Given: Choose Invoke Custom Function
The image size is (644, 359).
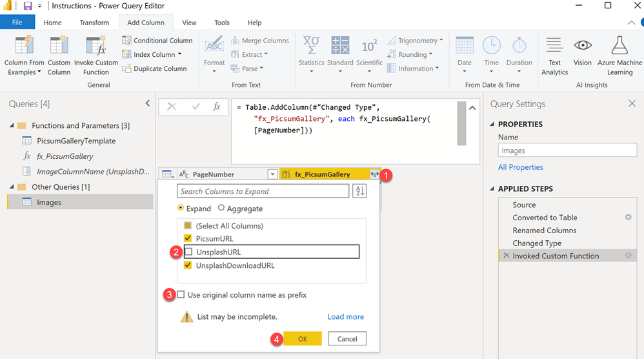Looking at the screenshot, I should click(x=96, y=56).
